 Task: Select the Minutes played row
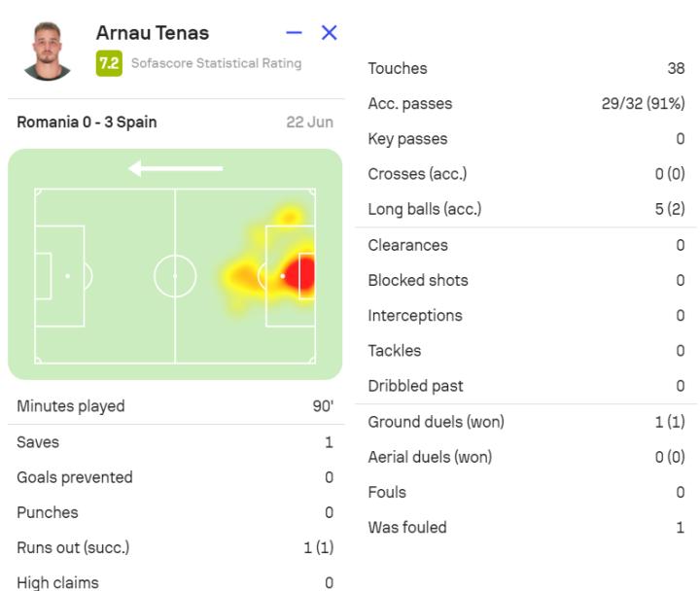tap(175, 406)
